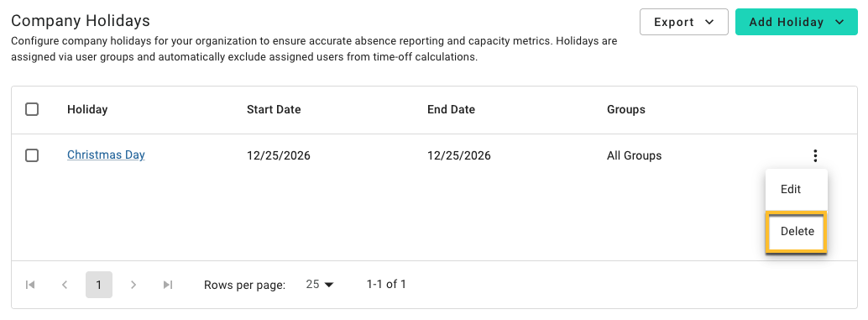Open the Rows per page dropdown
Screen dimensions: 868x320
click(x=321, y=285)
